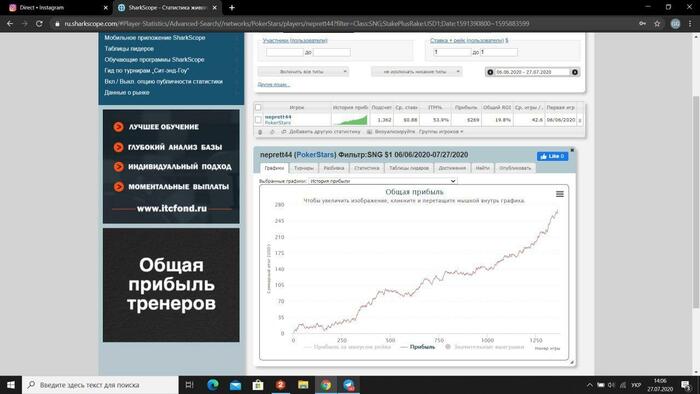Click the first entrants 'from' field

tap(285, 52)
